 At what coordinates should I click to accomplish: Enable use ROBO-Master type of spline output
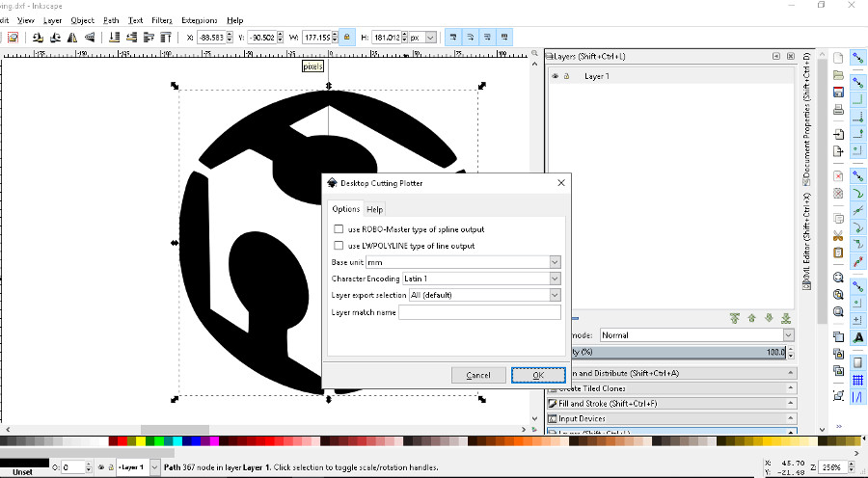(x=339, y=229)
